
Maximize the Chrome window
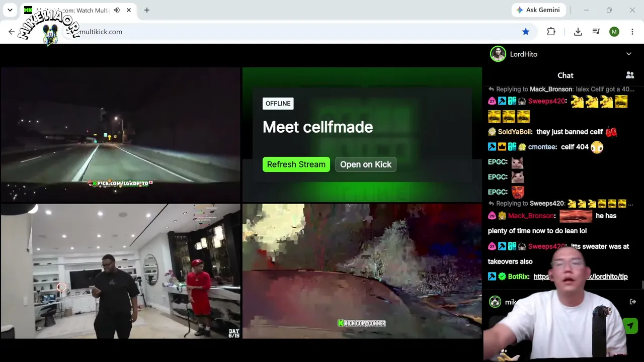tap(609, 10)
